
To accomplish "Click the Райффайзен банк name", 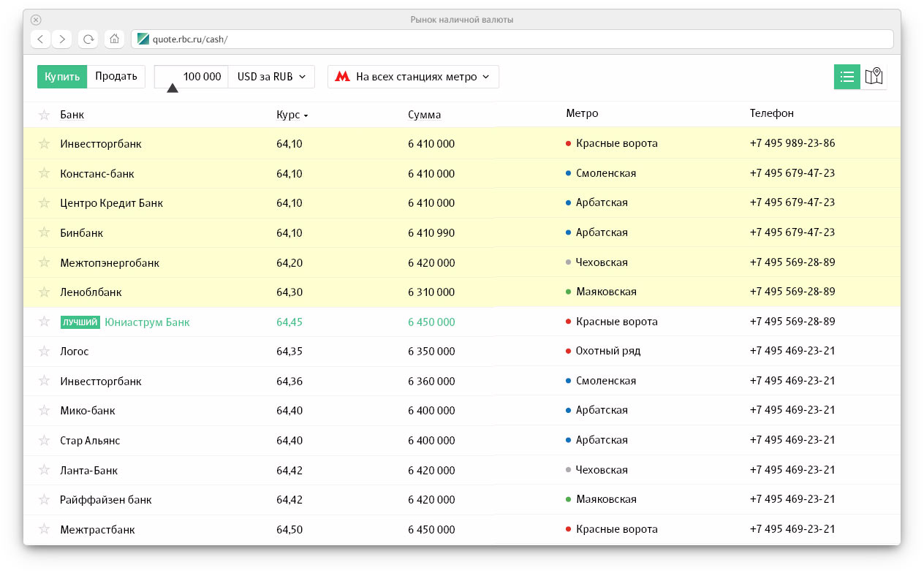I will point(106,501).
